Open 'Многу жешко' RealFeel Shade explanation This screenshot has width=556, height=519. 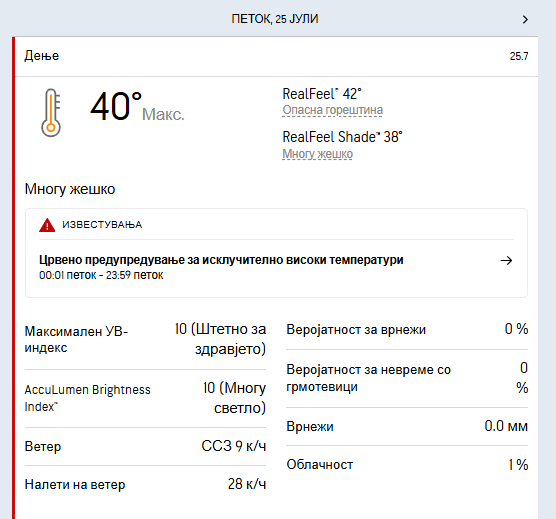coord(317,154)
